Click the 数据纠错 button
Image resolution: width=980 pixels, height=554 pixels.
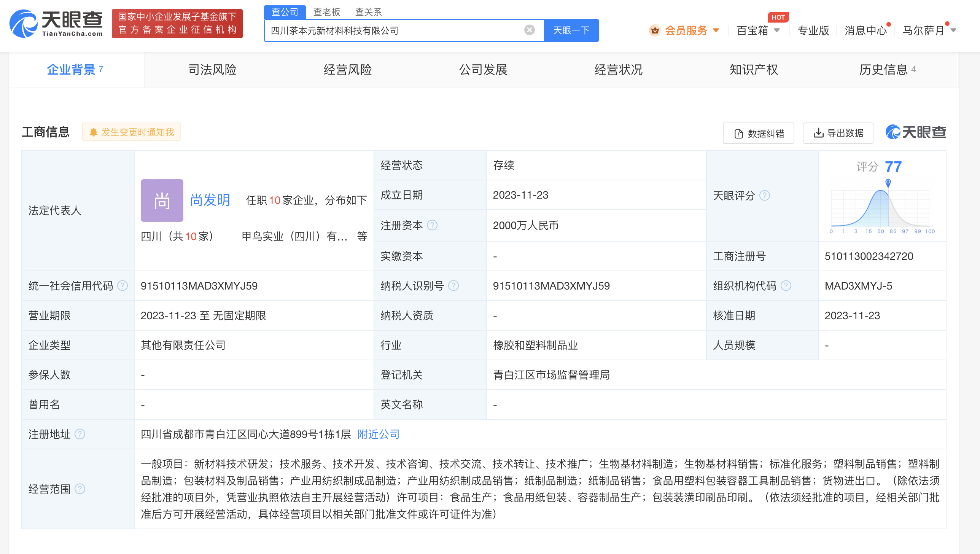(x=758, y=133)
